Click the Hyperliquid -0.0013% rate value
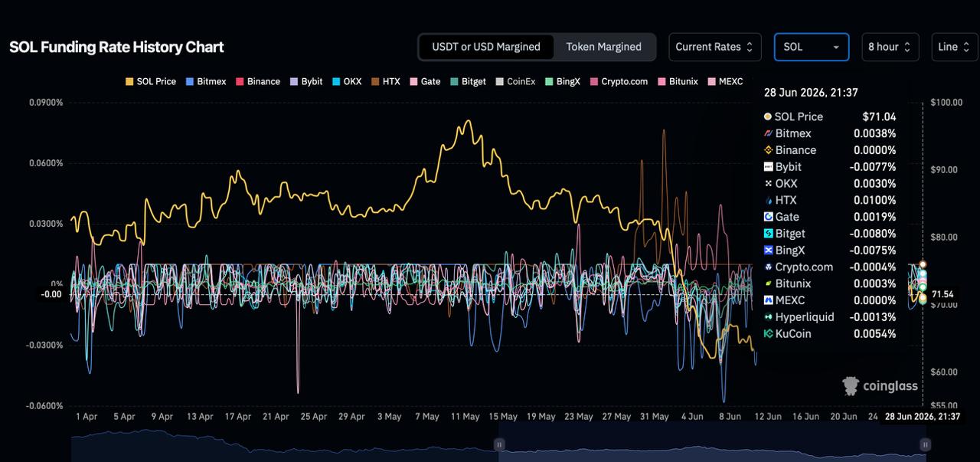This screenshot has width=980, height=462. point(874,316)
